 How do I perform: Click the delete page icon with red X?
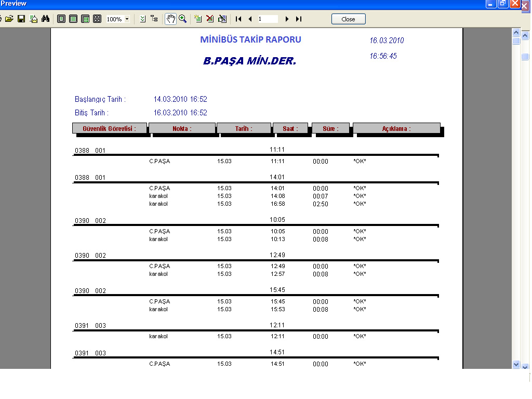(210, 19)
